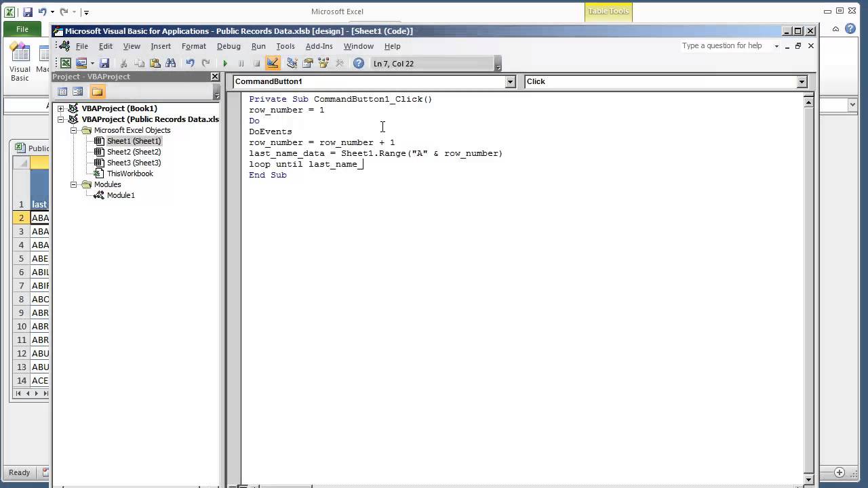This screenshot has width=868, height=488.
Task: Open Find with the binoculars icon
Action: [x=171, y=63]
